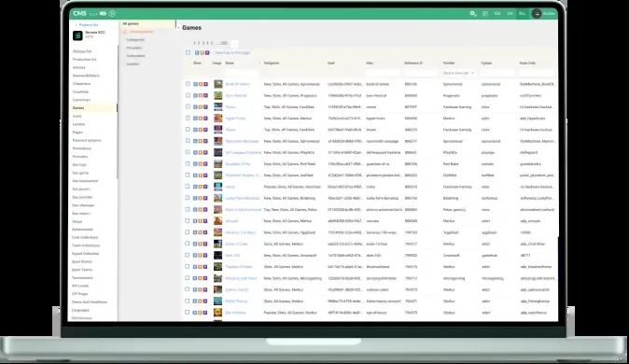Check the box for the mines row

[x=188, y=106]
